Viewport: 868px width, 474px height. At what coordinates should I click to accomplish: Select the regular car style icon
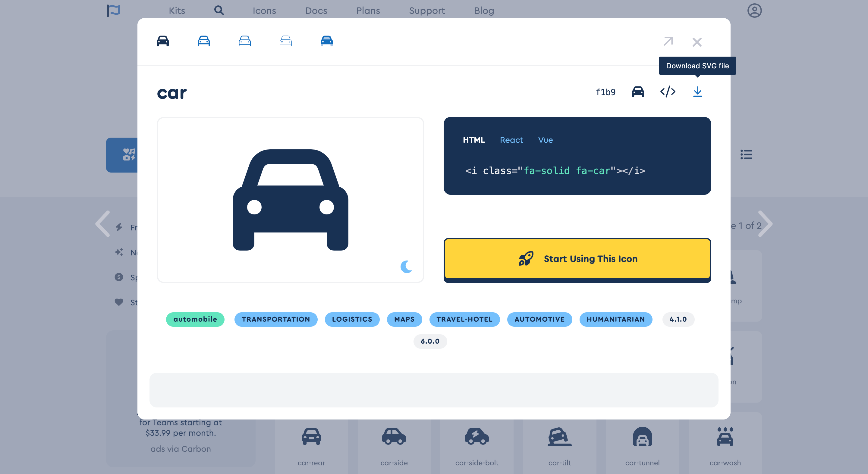(203, 41)
